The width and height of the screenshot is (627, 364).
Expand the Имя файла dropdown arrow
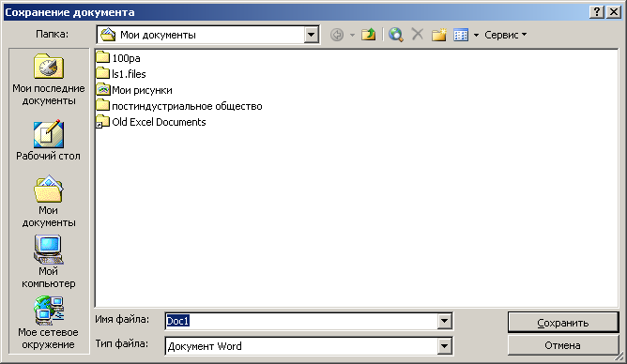point(444,321)
